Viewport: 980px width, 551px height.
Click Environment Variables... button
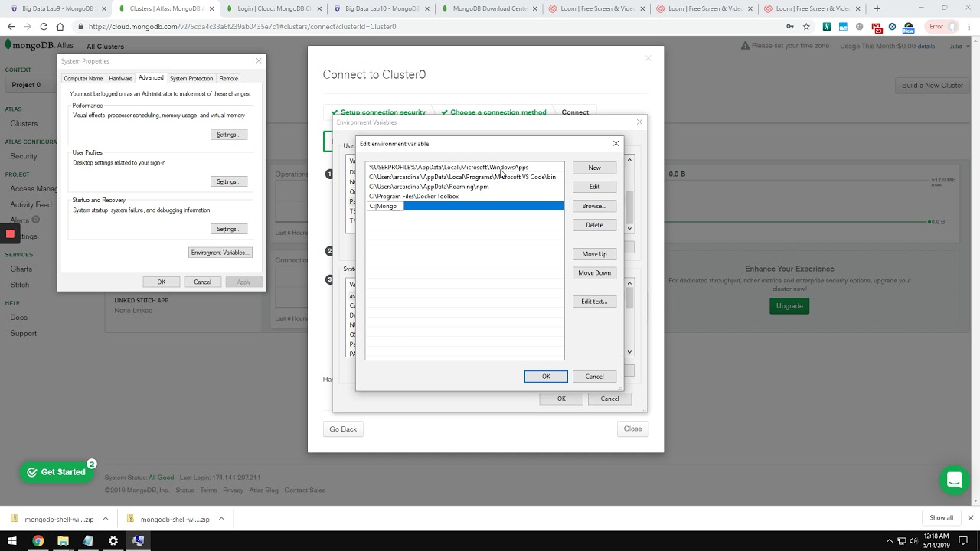tap(220, 253)
